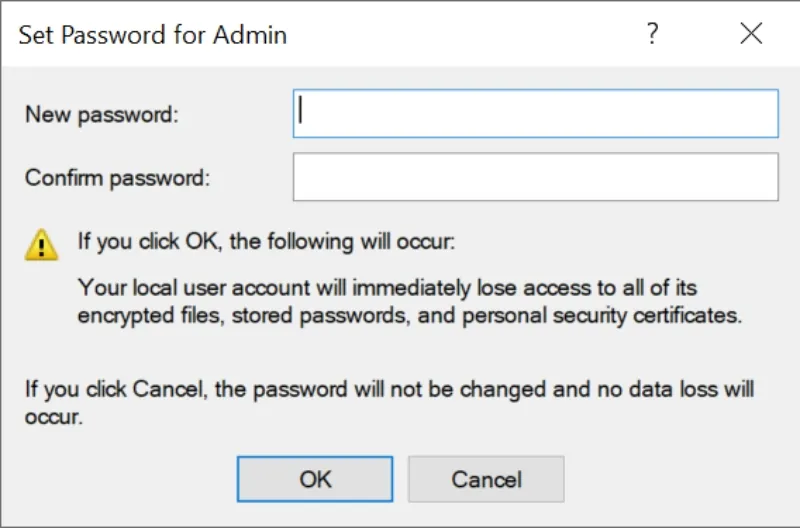Viewport: 800px width, 528px height.
Task: Focus the New password input field
Action: click(535, 114)
